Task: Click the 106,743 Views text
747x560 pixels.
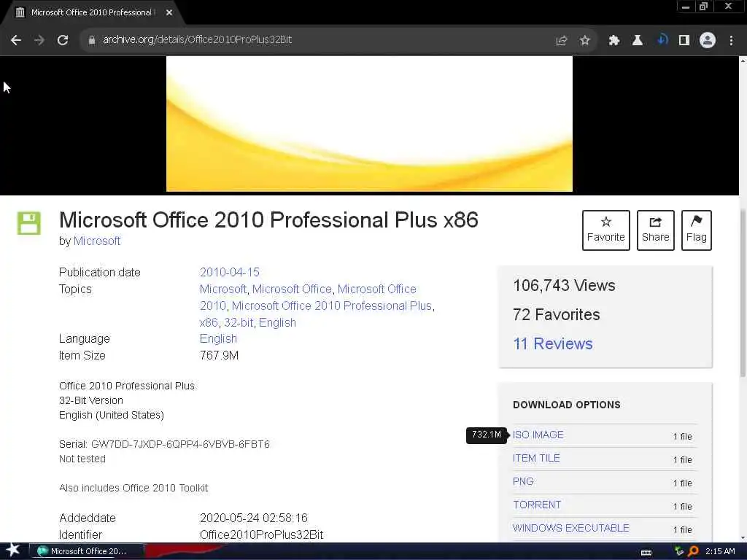Action: coord(564,285)
